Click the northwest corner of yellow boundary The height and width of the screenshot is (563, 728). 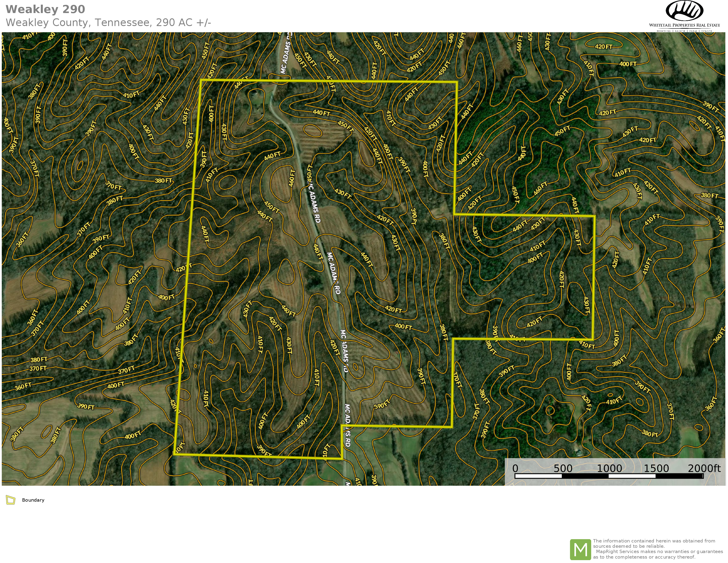[201, 80]
